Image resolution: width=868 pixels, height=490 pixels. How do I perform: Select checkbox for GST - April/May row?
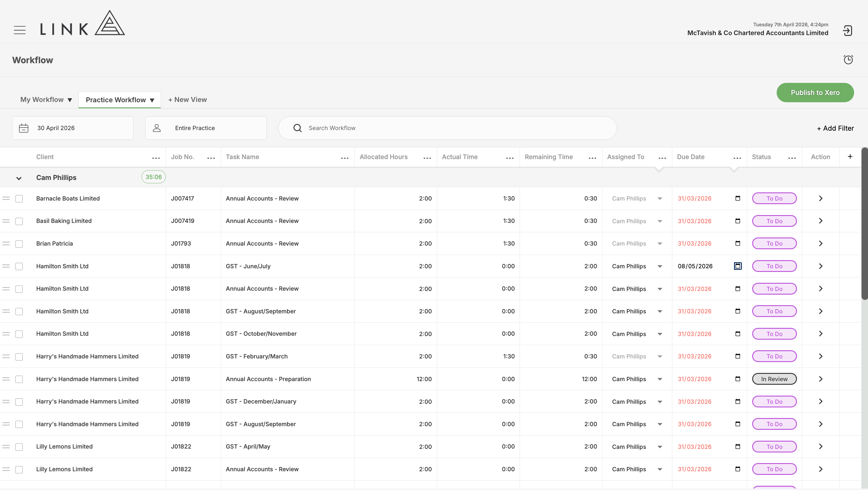pos(19,447)
